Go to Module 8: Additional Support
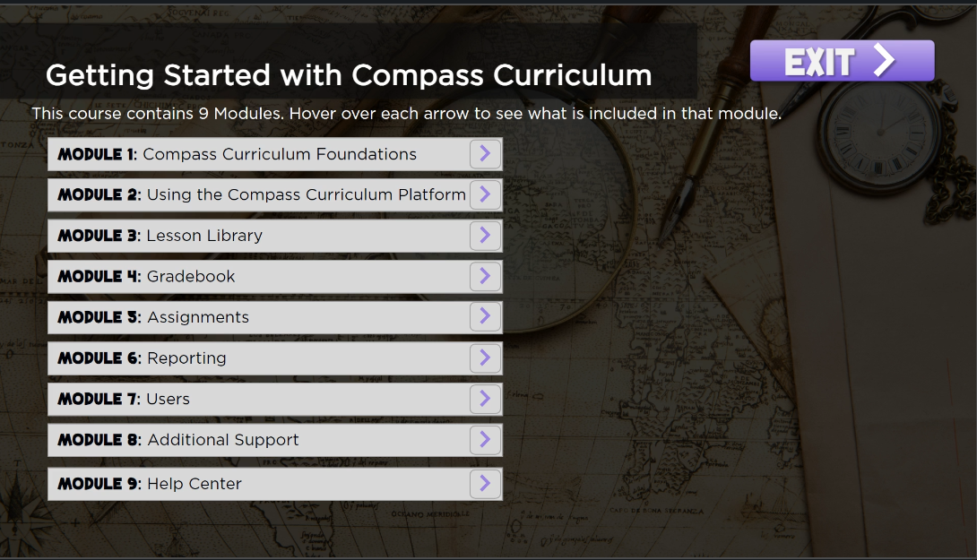Viewport: 977px width, 560px height. click(x=178, y=440)
